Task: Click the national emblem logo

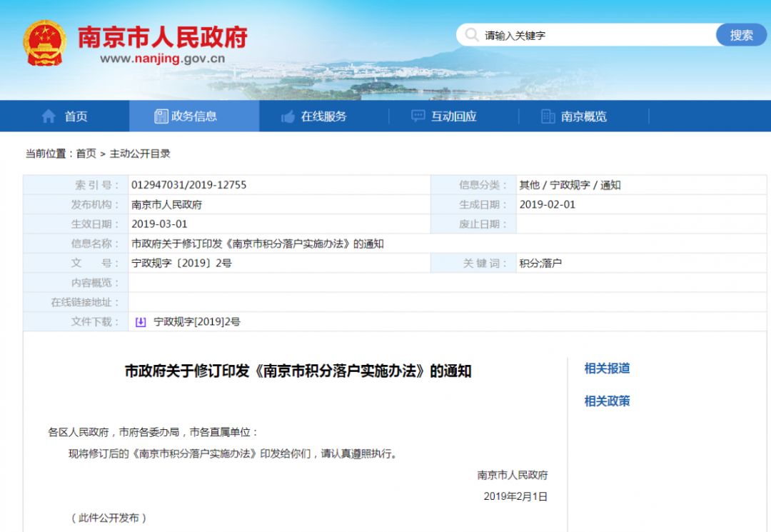Action: 44,42
